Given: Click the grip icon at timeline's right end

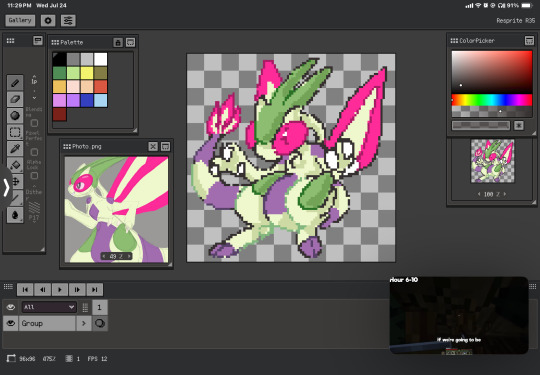Looking at the screenshot, I should point(532,287).
